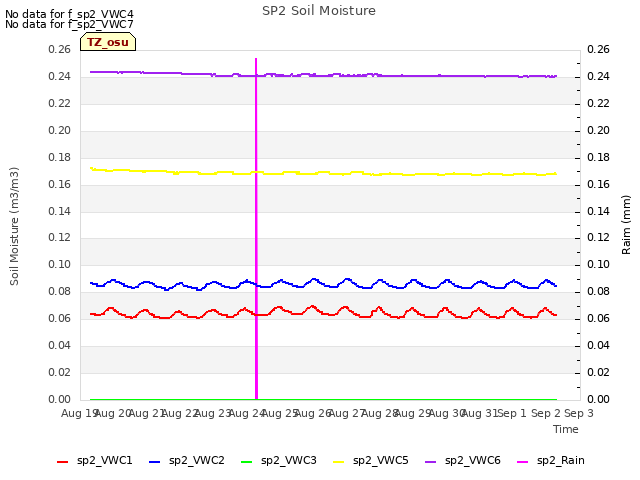Screen dimensions: 640x480
Task: Click the right axis 0.12 value
Action: 598,238
